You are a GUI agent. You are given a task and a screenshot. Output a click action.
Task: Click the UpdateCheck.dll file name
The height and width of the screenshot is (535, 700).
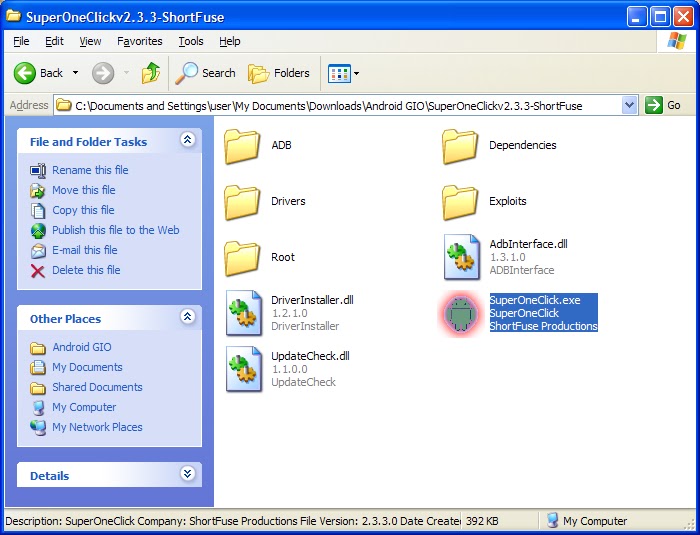pos(310,356)
